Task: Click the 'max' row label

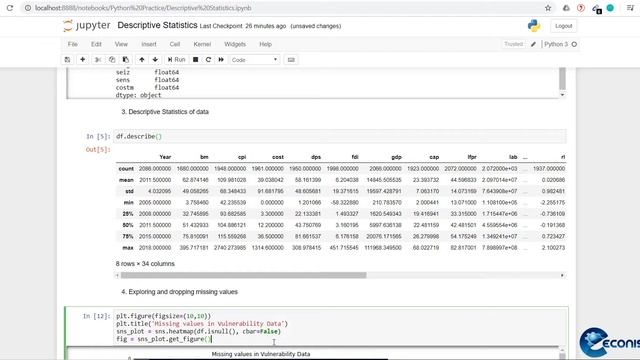Action: [x=128, y=248]
